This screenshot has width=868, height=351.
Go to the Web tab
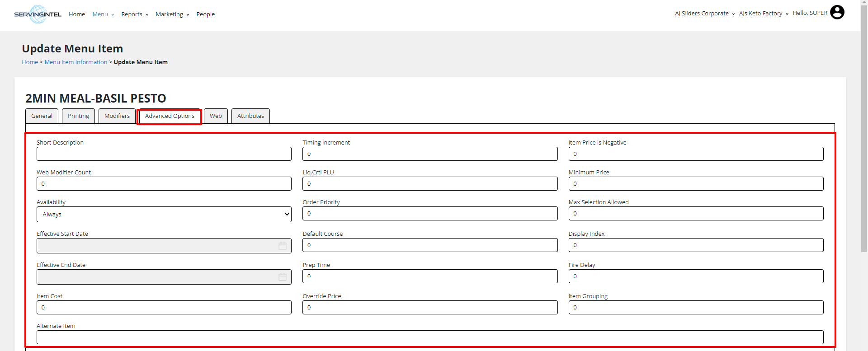point(216,116)
